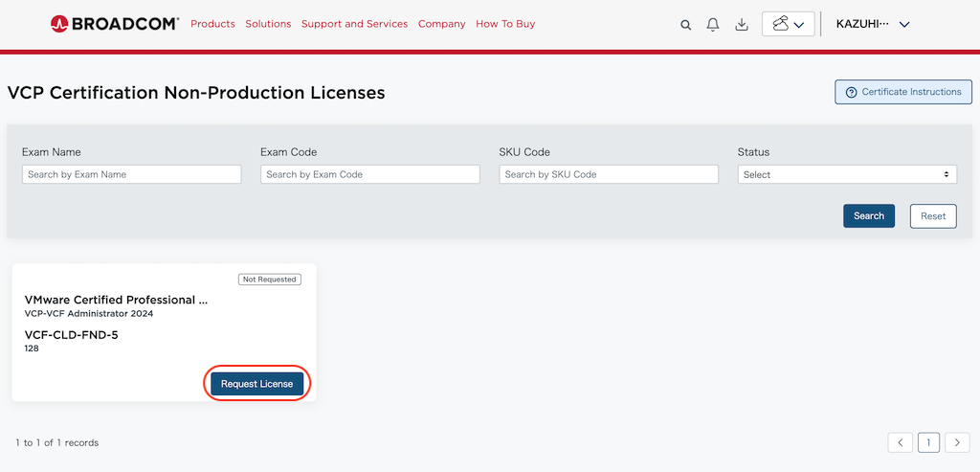Focus the Search by SKU Code field
This screenshot has width=980, height=472.
609,174
